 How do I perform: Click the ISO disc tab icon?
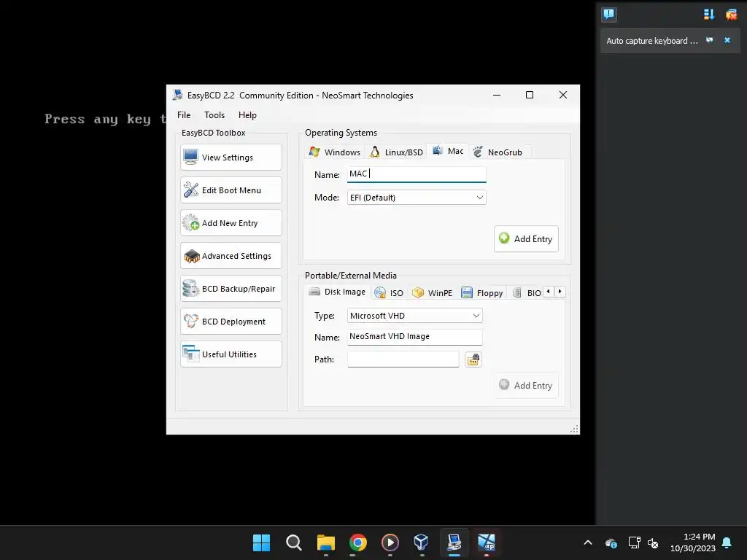[379, 292]
